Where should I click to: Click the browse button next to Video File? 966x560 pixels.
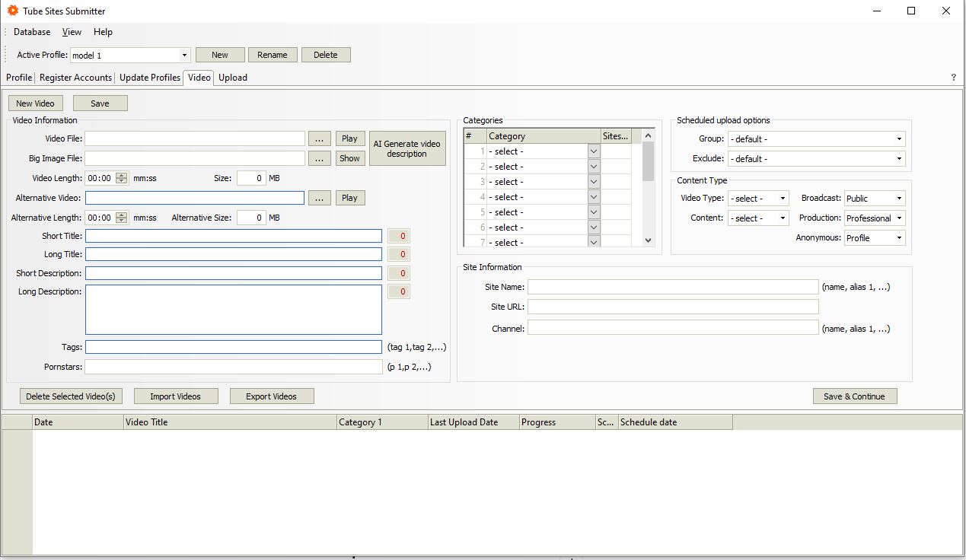[320, 138]
